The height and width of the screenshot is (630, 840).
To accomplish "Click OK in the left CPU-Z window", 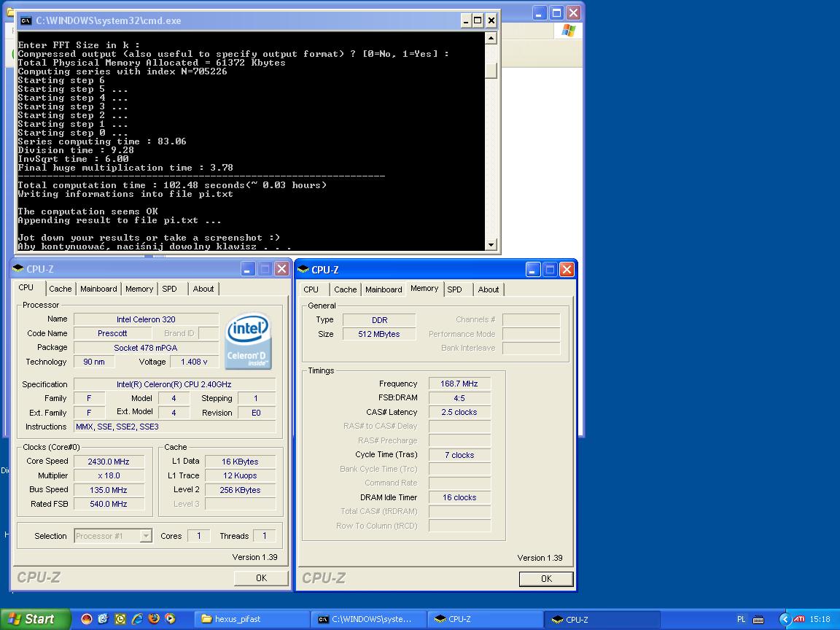I will click(x=262, y=578).
